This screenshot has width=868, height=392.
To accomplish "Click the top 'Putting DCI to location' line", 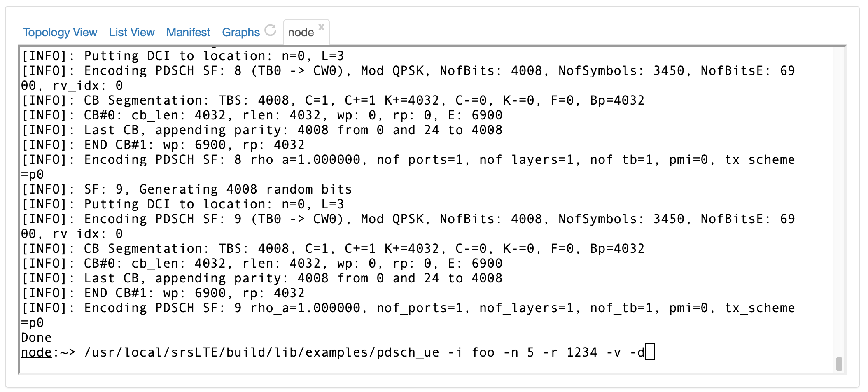I will coord(182,56).
